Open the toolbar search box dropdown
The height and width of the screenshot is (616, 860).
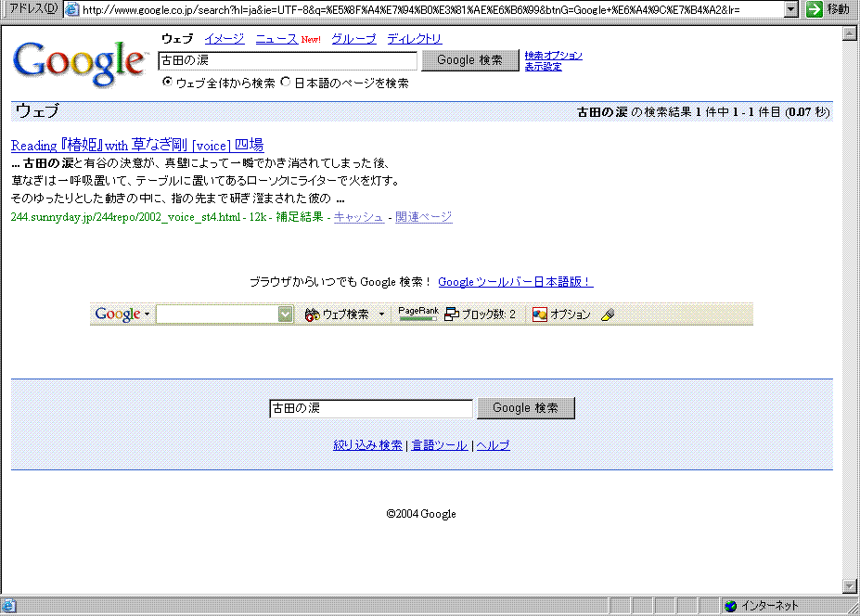pos(285,314)
